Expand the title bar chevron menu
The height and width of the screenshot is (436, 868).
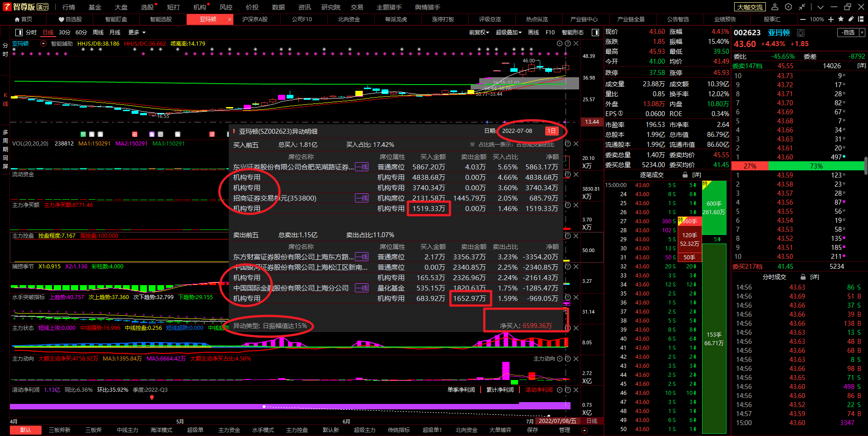821,7
